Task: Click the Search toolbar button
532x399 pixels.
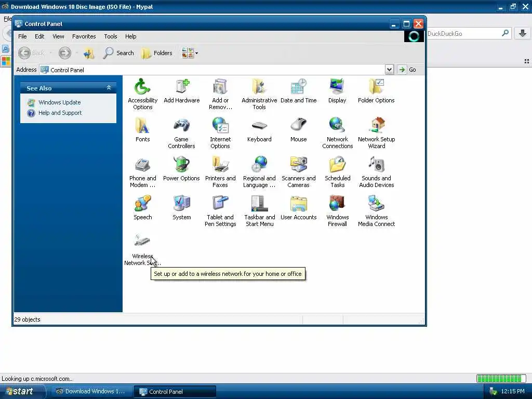Action: 118,53
